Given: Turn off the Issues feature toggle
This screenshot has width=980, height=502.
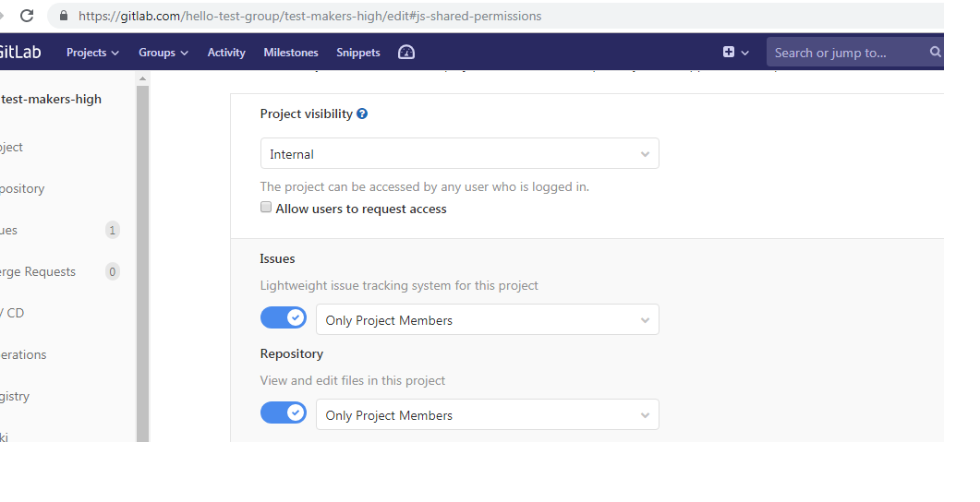Looking at the screenshot, I should click(284, 318).
